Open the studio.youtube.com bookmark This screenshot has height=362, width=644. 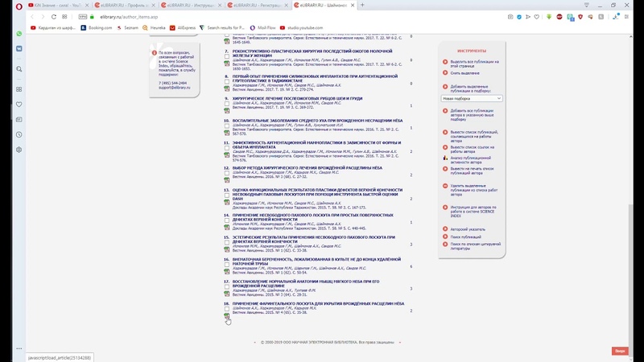(301, 28)
